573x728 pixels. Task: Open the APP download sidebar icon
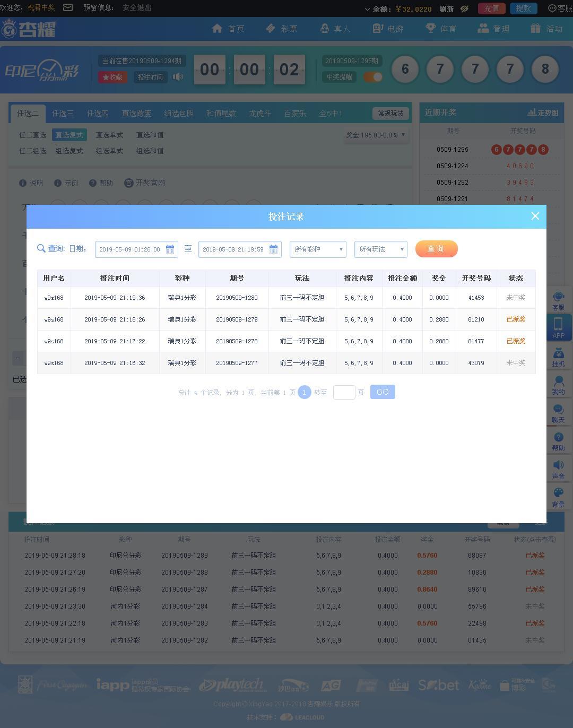pos(558,327)
